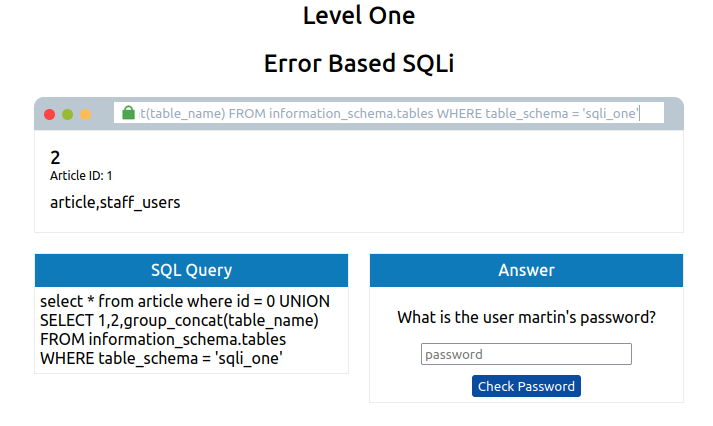This screenshot has width=713, height=426.
Task: Click the green dot in mock browser
Action: pos(67,115)
